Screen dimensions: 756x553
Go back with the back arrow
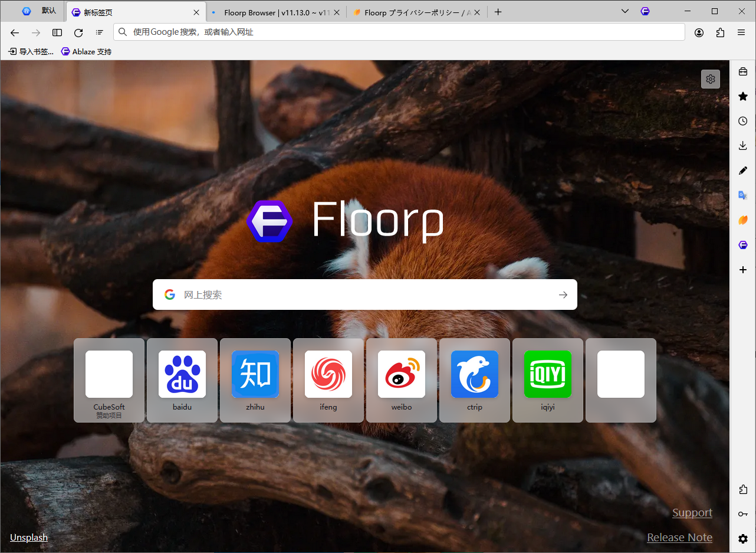(15, 32)
